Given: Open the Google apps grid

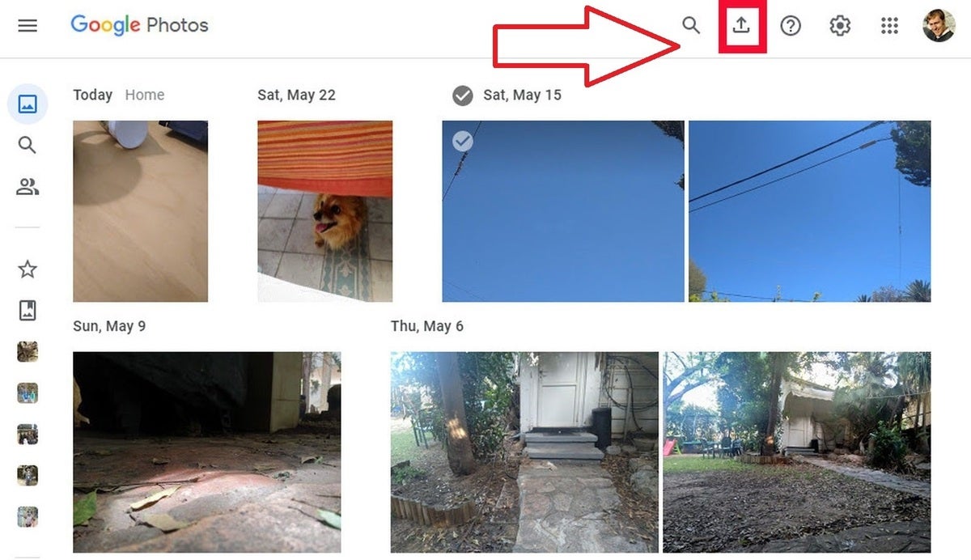Looking at the screenshot, I should pyautogui.click(x=889, y=26).
